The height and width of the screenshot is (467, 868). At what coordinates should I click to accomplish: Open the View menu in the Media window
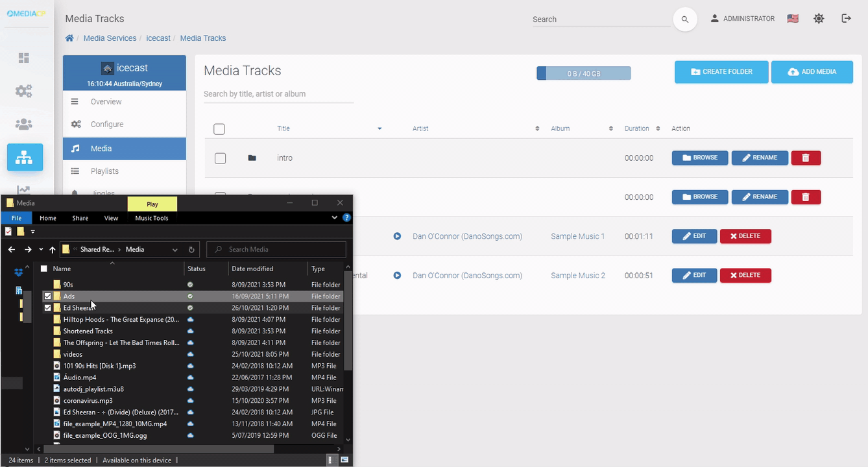pyautogui.click(x=110, y=218)
